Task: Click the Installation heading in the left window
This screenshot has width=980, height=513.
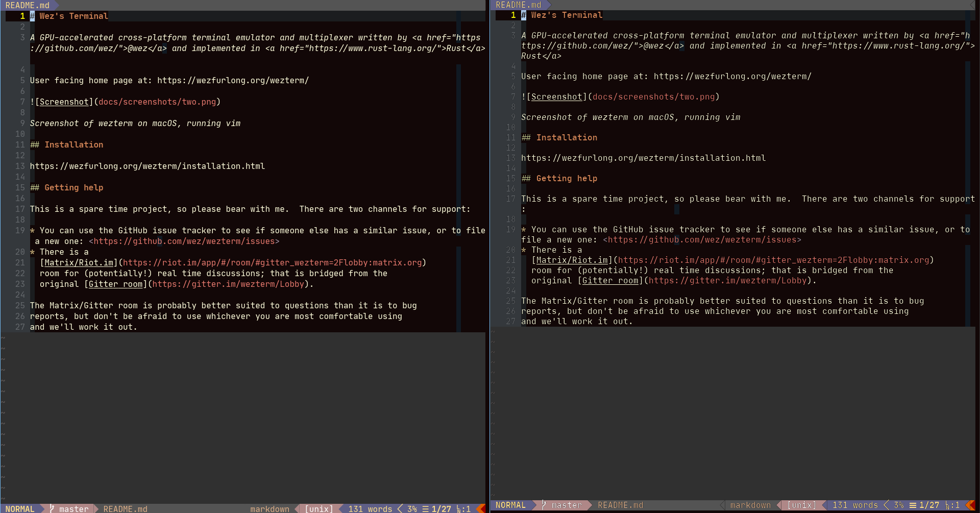Action: 73,144
